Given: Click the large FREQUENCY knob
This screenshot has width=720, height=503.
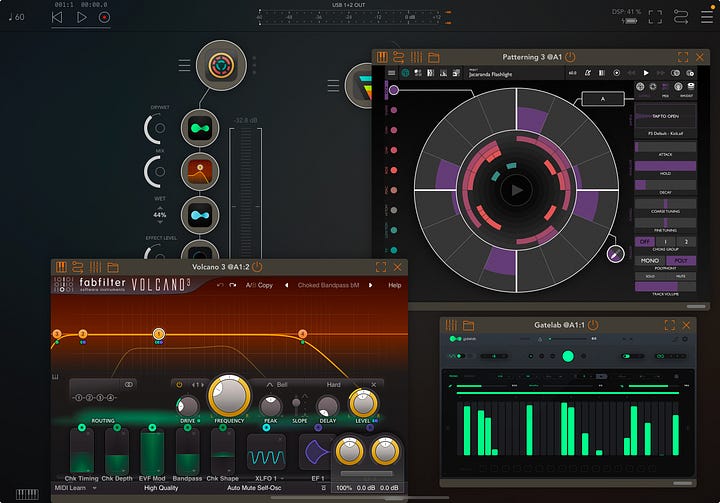Looking at the screenshot, I should (229, 396).
